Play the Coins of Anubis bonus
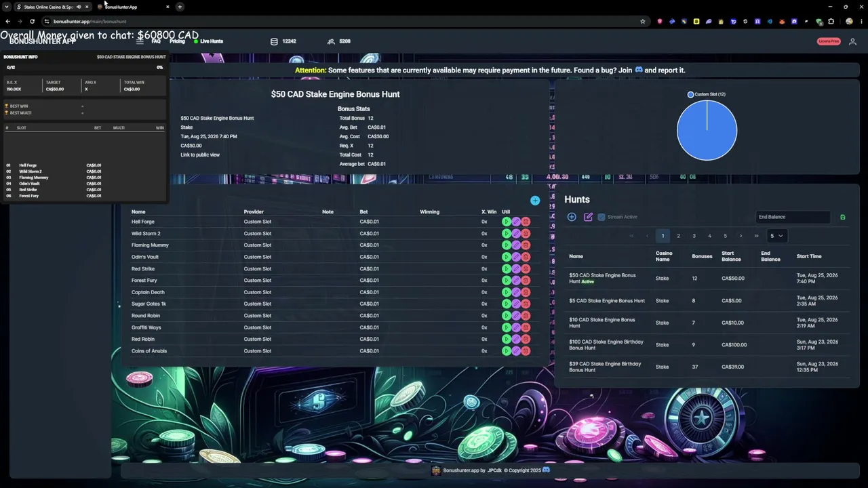Screen dimensions: 868x488 click(x=507, y=351)
